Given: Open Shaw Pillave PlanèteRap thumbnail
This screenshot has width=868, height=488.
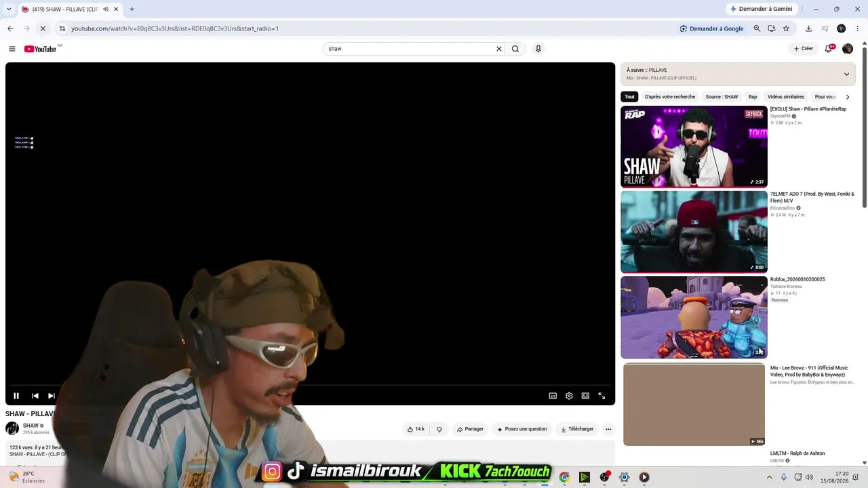Looking at the screenshot, I should [x=694, y=146].
